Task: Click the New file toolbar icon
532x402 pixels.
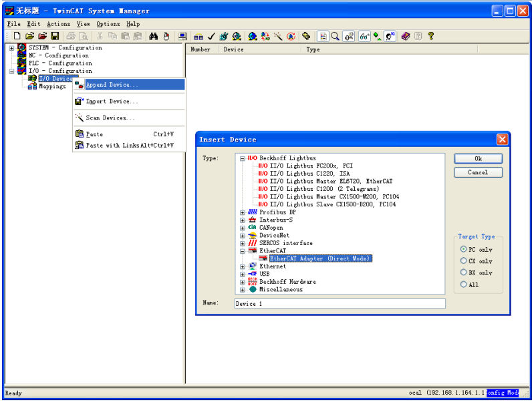Action: (17, 36)
